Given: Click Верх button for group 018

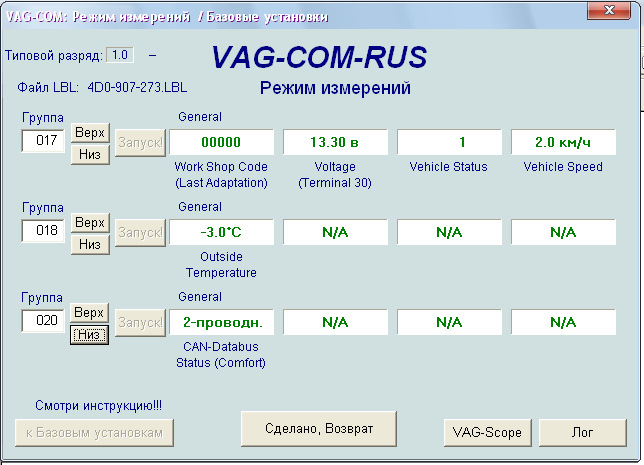Looking at the screenshot, I should tap(90, 223).
